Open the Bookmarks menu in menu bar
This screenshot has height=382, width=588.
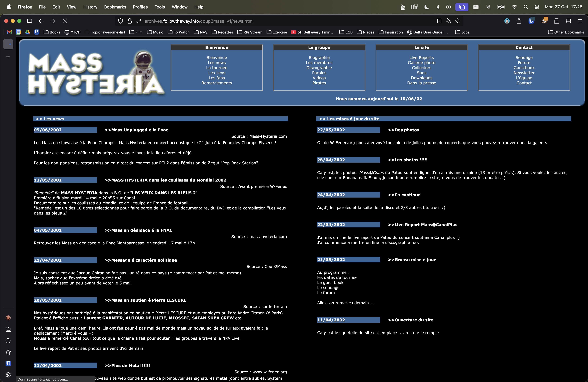click(x=115, y=7)
